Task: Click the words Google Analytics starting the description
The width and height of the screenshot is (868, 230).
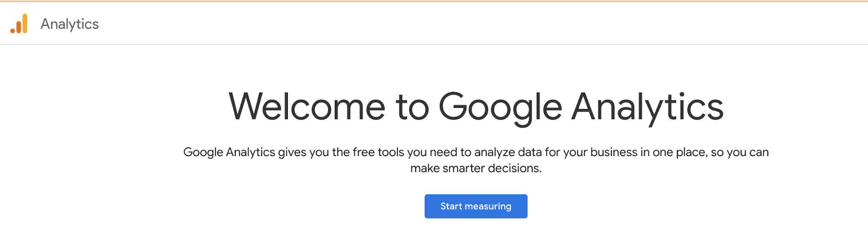Action: pyautogui.click(x=229, y=152)
